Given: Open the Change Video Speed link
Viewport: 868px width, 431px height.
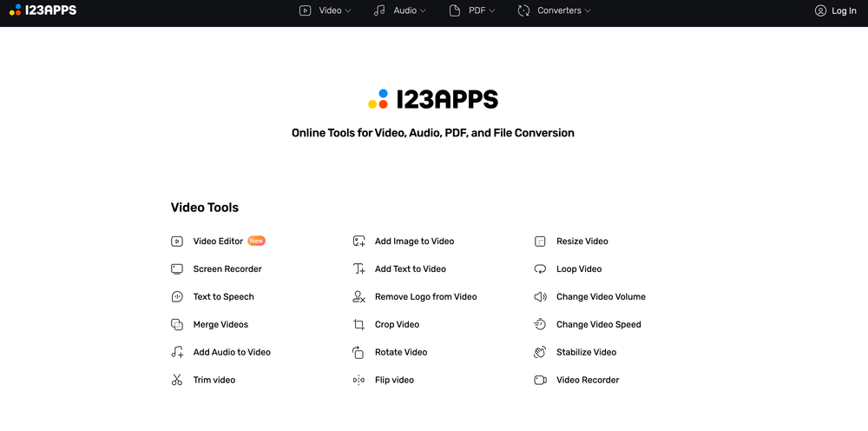Looking at the screenshot, I should (x=599, y=325).
